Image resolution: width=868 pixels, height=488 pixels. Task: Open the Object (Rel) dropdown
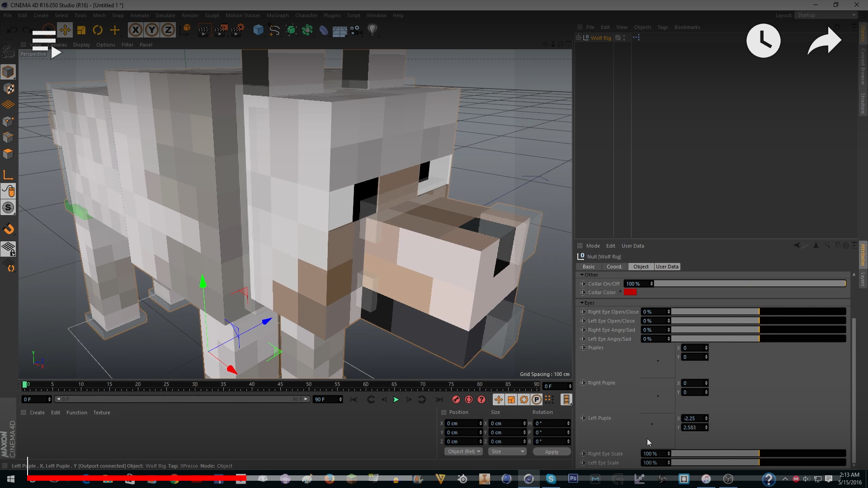[x=464, y=451]
